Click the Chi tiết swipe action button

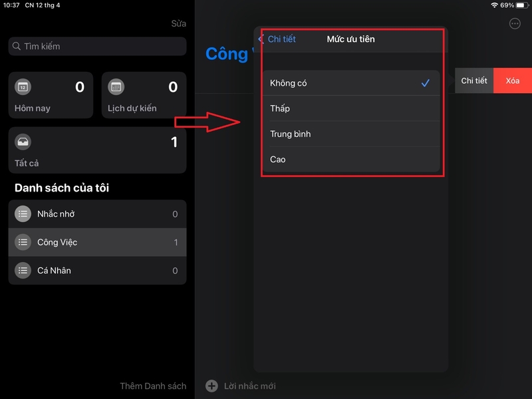[474, 80]
